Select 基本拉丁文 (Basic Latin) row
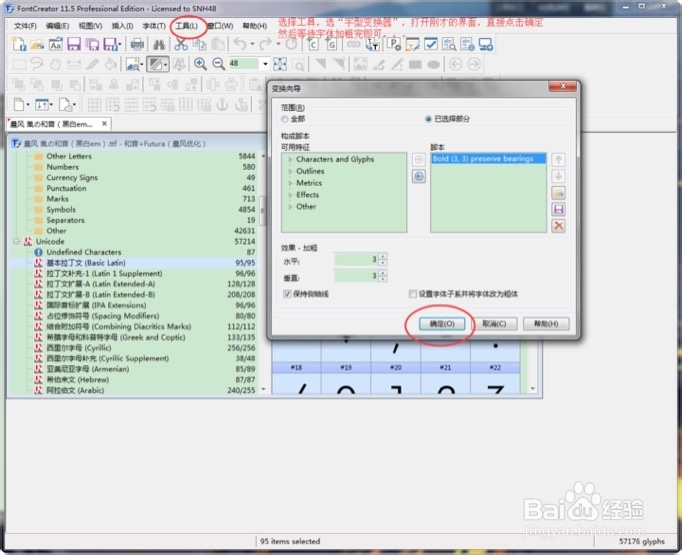Viewport: 682px width, 555px height. point(134,263)
